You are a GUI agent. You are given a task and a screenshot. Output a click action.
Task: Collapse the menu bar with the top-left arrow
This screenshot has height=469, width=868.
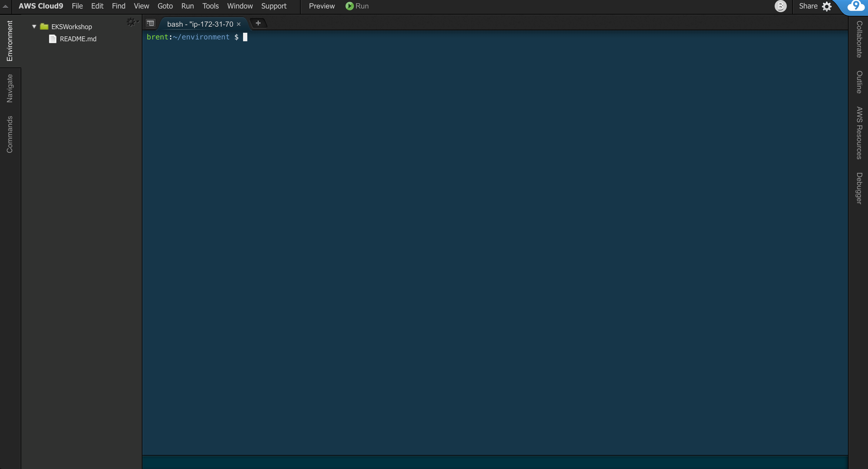(x=5, y=6)
